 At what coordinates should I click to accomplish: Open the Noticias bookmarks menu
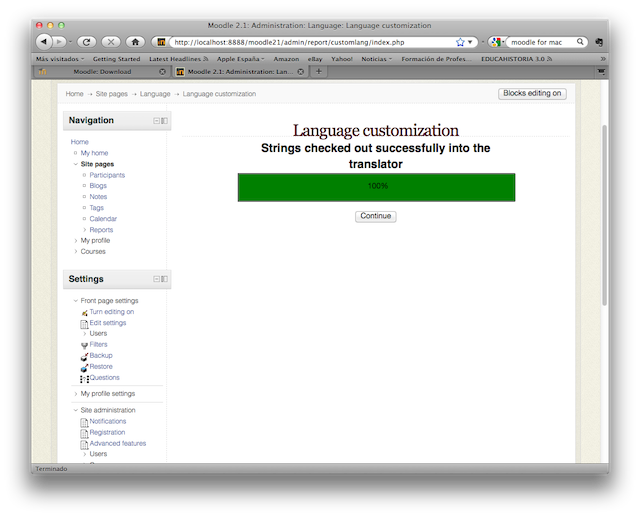(x=376, y=59)
